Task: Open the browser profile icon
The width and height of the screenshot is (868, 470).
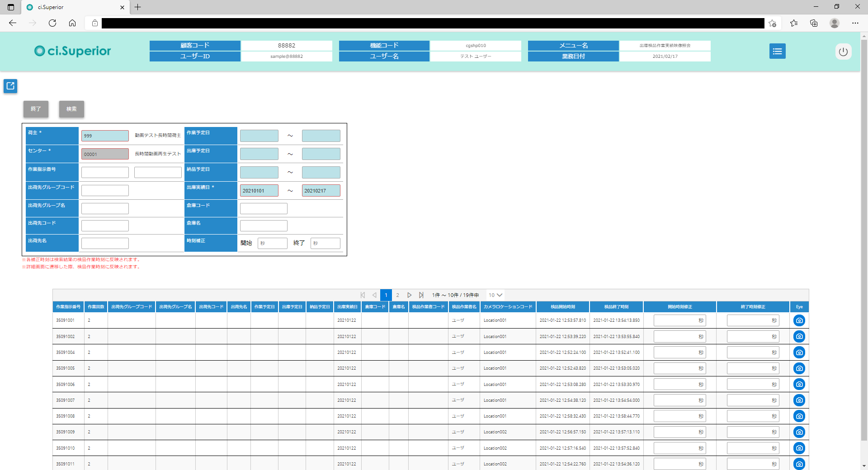Action: (x=835, y=23)
